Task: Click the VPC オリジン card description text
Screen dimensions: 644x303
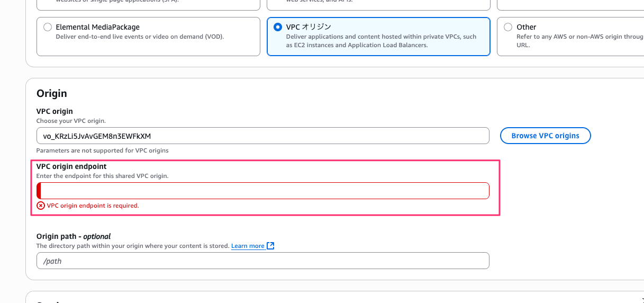Action: coord(381,41)
